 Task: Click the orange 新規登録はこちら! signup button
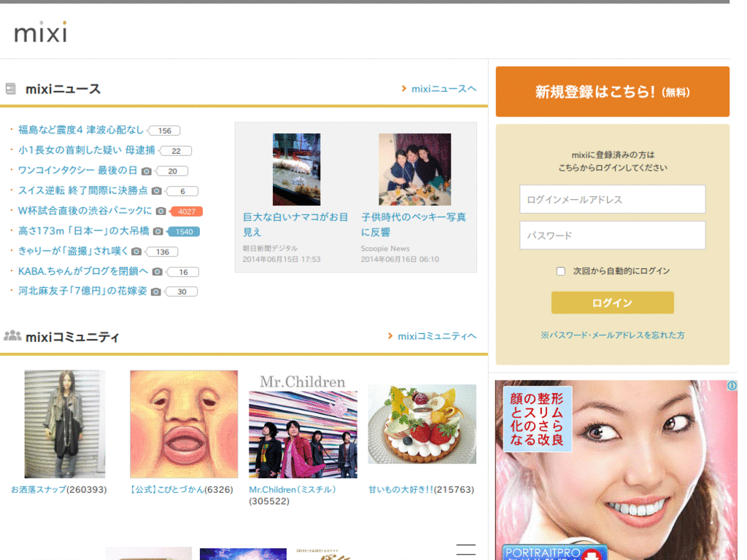click(611, 91)
